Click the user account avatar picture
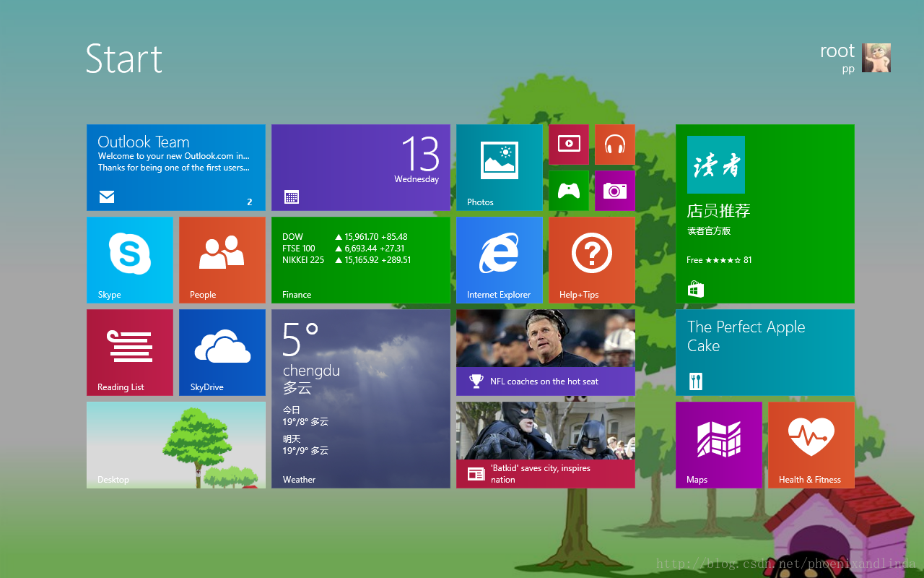Screen dimensions: 924x578 [876, 58]
